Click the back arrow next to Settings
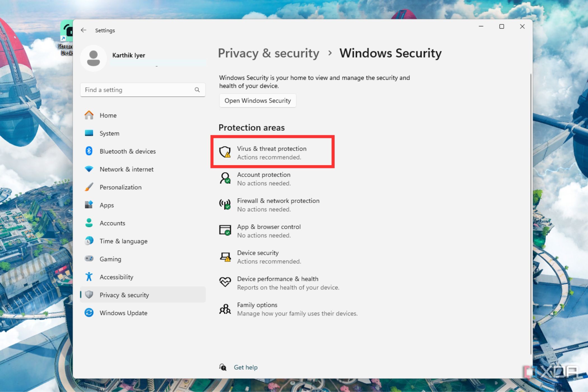The image size is (588, 392). [x=83, y=30]
